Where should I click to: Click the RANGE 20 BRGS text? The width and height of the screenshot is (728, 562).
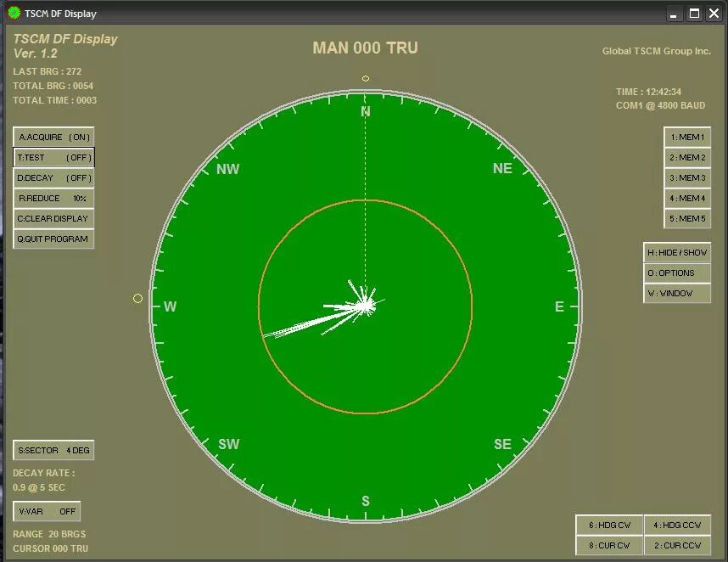(x=49, y=534)
